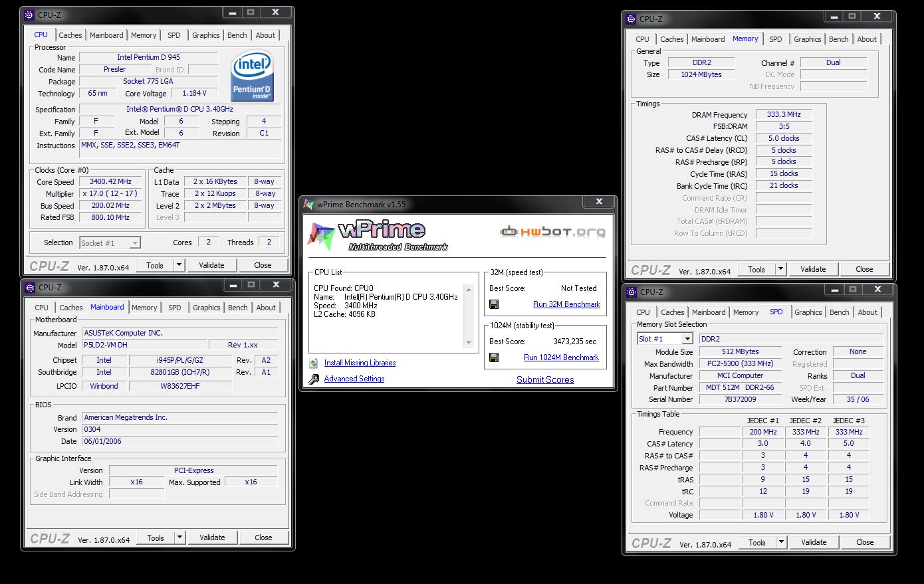This screenshot has width=924, height=584.
Task: Minimize the CPU-Z Memory window
Action: [x=834, y=16]
